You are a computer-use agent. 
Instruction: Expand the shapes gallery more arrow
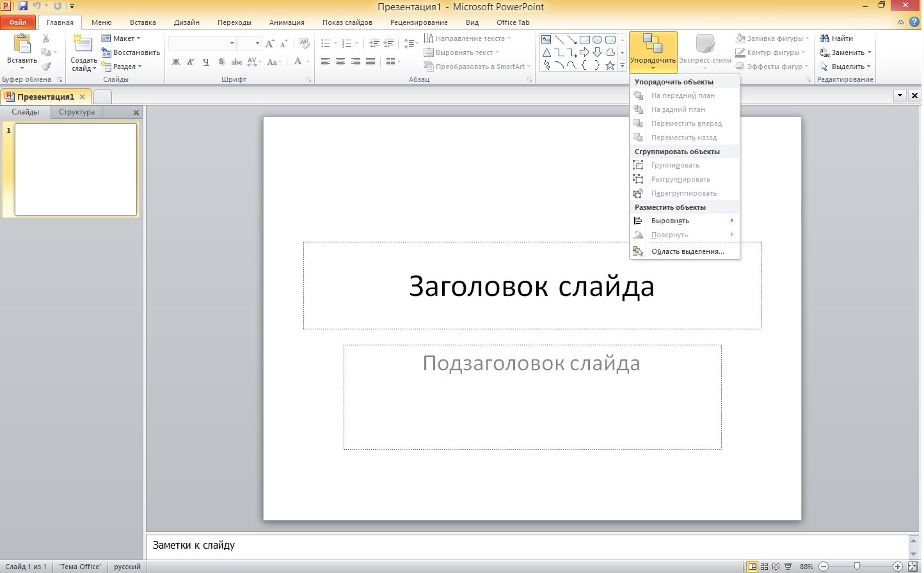(x=623, y=66)
